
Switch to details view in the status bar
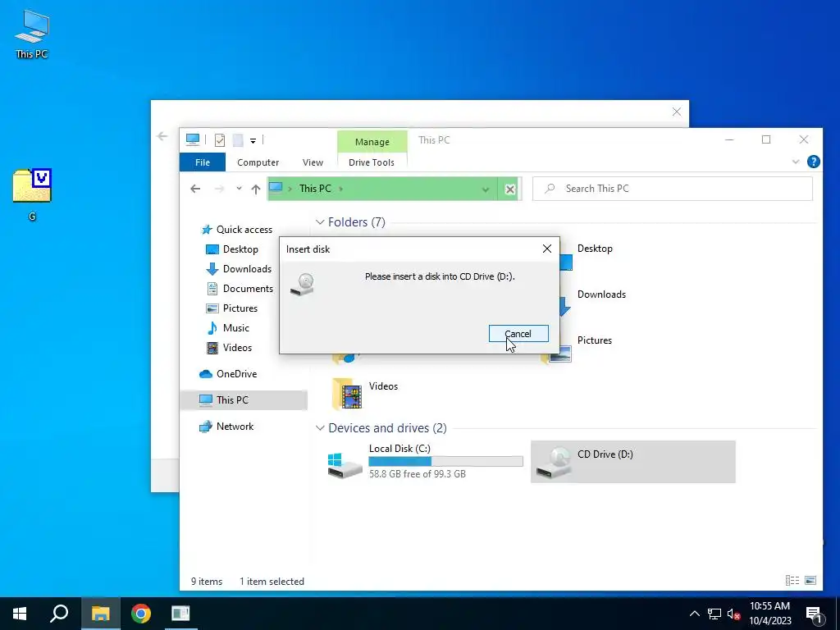tap(792, 580)
